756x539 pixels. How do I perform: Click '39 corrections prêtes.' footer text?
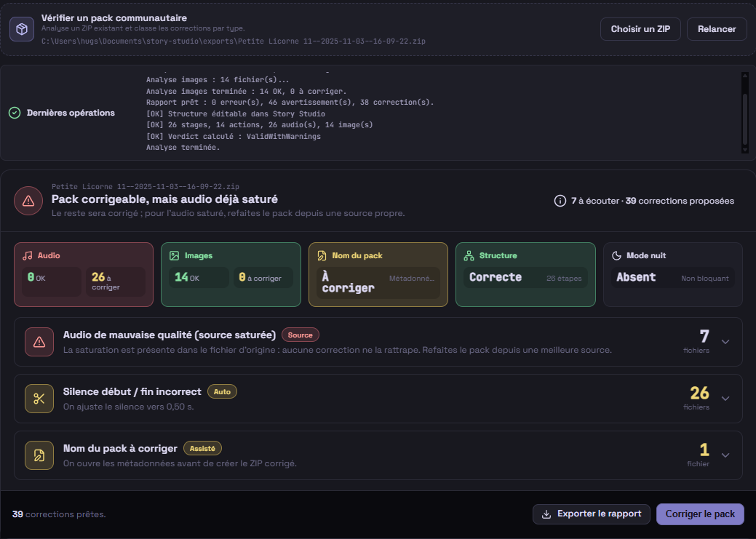(59, 514)
